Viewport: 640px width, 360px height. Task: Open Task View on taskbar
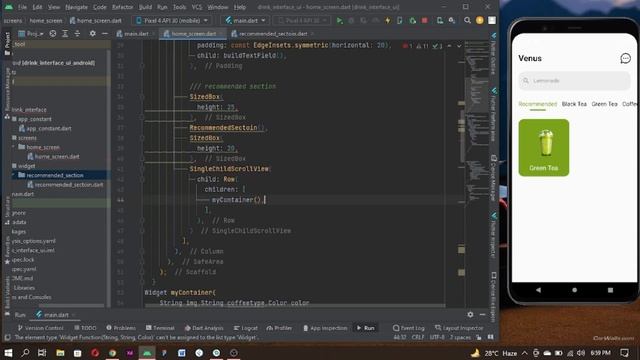(42, 353)
